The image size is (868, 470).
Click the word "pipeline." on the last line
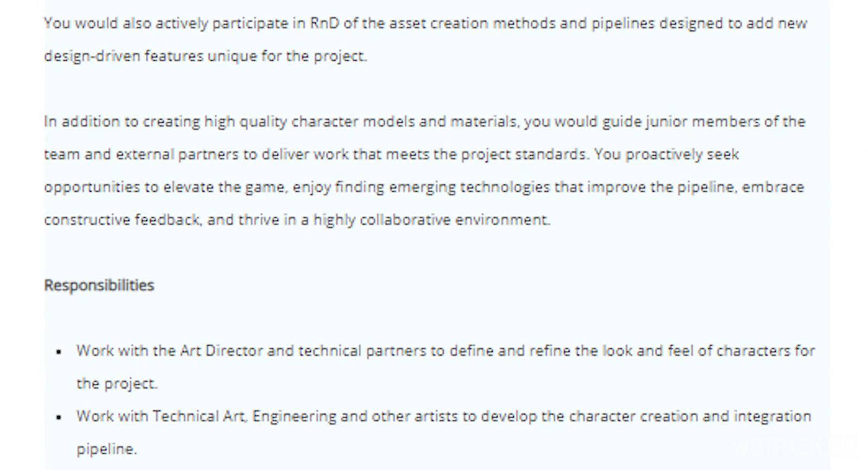click(106, 449)
